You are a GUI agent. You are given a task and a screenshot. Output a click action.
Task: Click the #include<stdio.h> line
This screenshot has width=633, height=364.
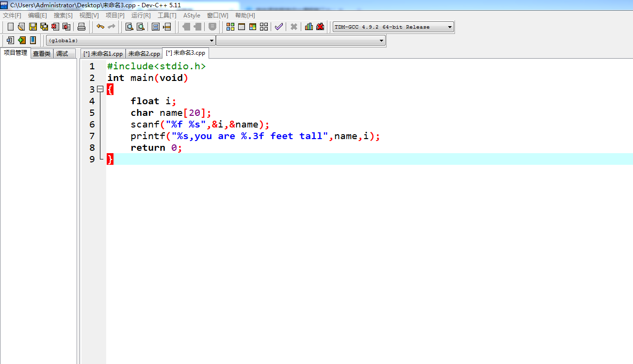tap(157, 66)
